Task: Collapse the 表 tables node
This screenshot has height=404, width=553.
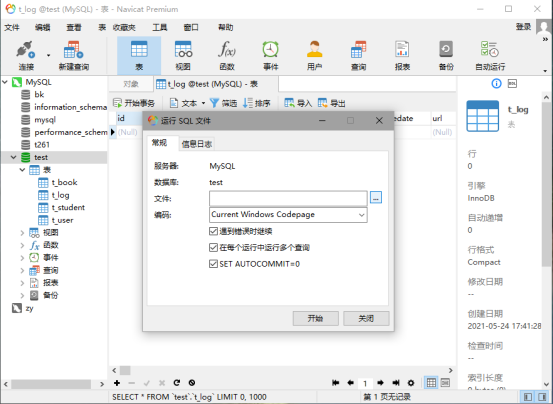Action: tap(22, 170)
